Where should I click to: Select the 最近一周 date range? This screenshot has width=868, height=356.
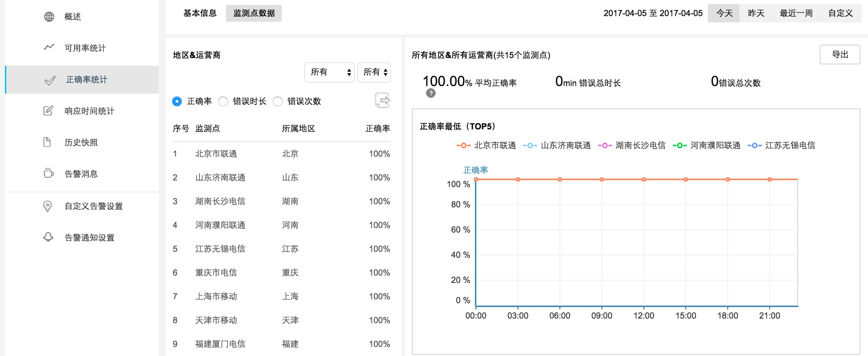coord(796,13)
